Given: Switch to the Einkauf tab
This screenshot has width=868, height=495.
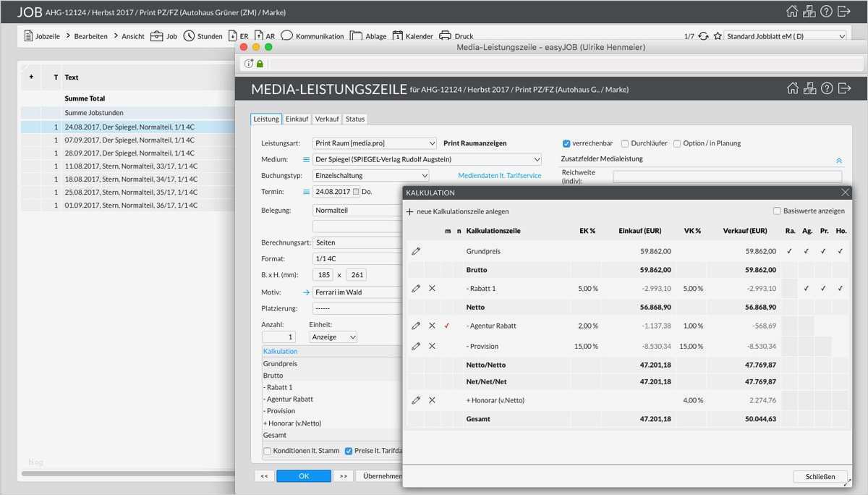Looking at the screenshot, I should coord(297,119).
